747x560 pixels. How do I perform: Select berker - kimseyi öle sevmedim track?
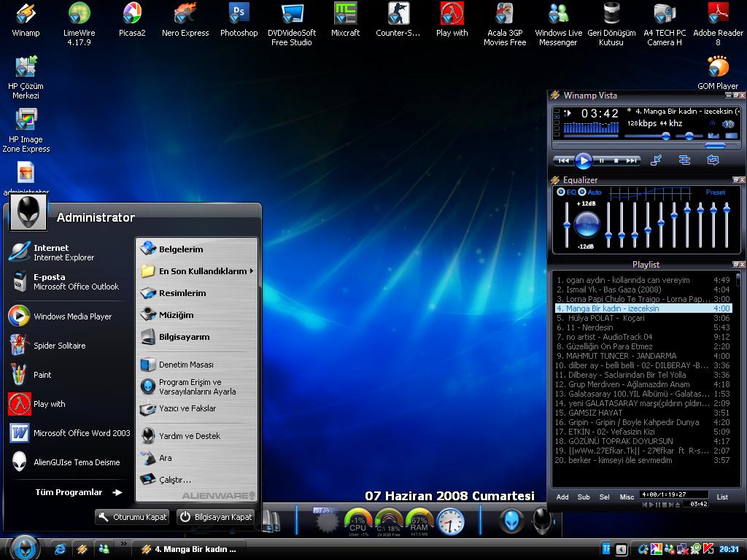coord(643,460)
